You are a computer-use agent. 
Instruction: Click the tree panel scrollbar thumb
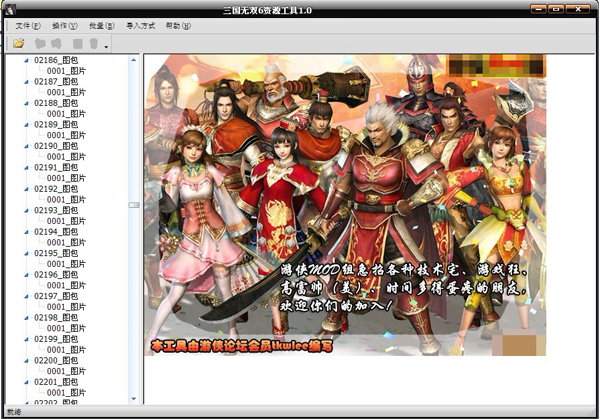tap(134, 205)
